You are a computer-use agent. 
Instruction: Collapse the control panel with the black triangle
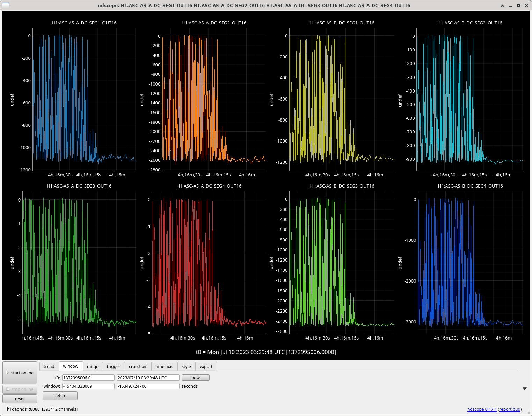click(524, 389)
